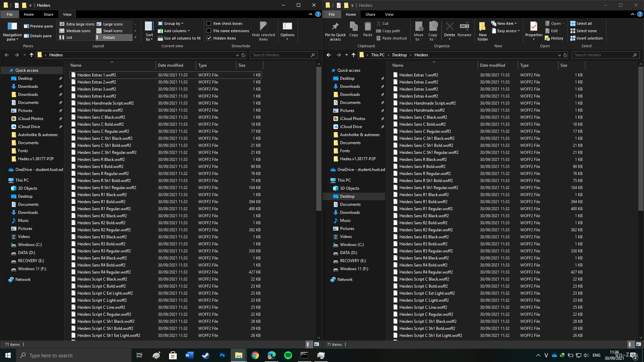Image resolution: width=644 pixels, height=362 pixels.
Task: Go back in right window navigation
Action: pos(329,55)
